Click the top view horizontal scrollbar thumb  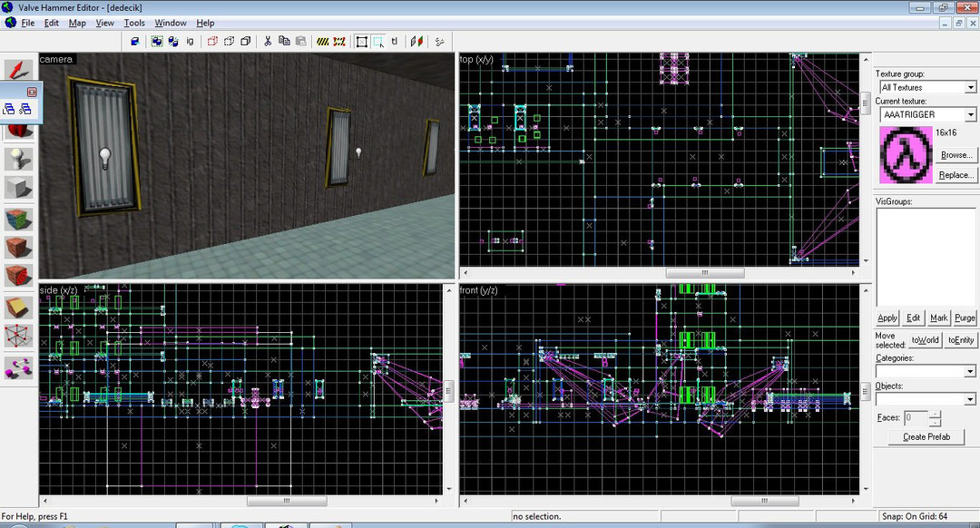tap(705, 272)
